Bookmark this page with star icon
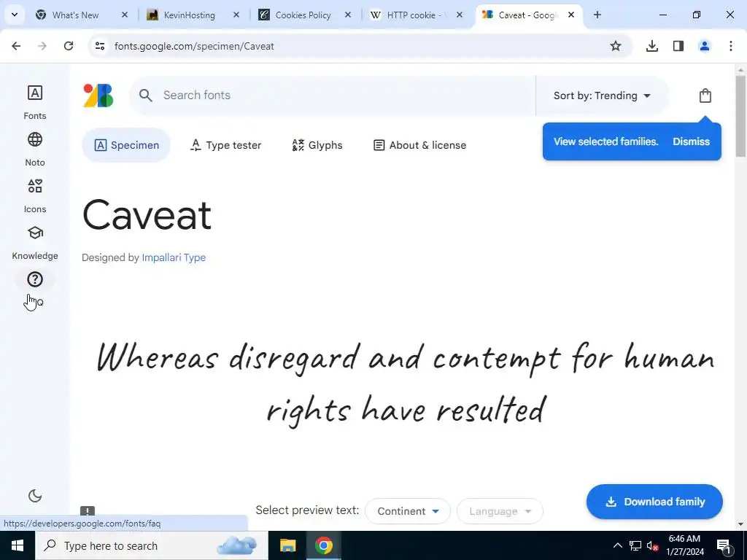 point(616,46)
